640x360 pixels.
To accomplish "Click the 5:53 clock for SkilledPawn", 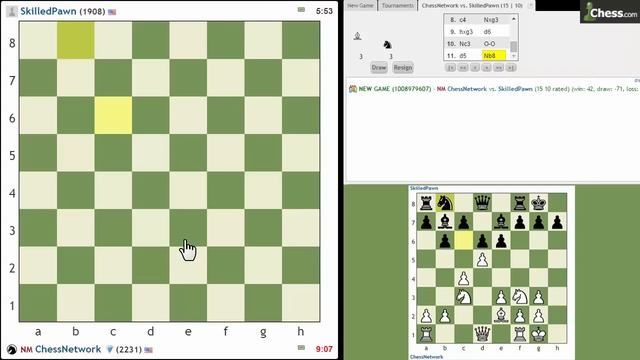I will coord(324,11).
